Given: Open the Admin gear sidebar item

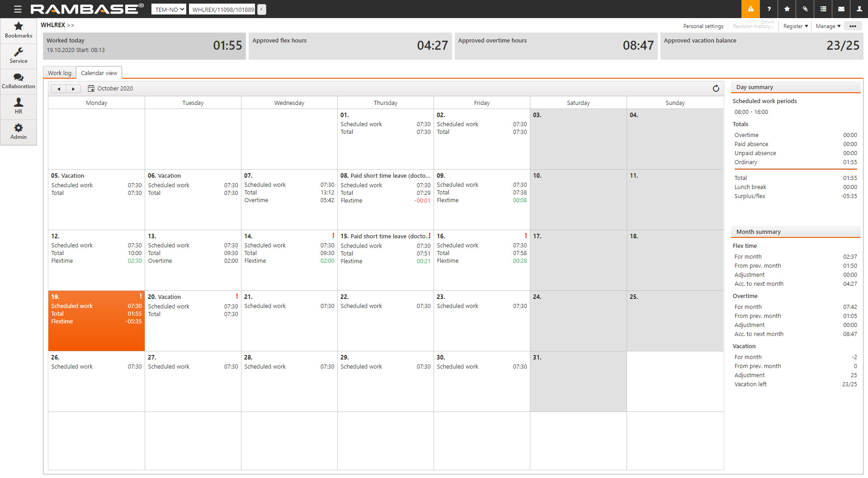Looking at the screenshot, I should [x=19, y=132].
